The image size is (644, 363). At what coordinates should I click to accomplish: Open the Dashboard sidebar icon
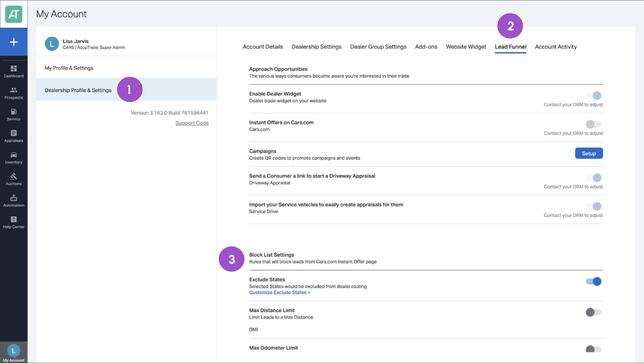tap(14, 71)
